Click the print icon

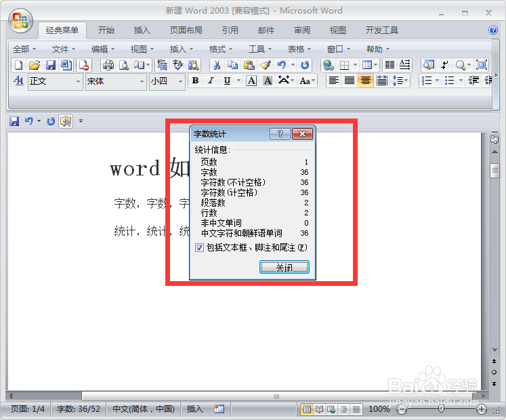point(108,65)
